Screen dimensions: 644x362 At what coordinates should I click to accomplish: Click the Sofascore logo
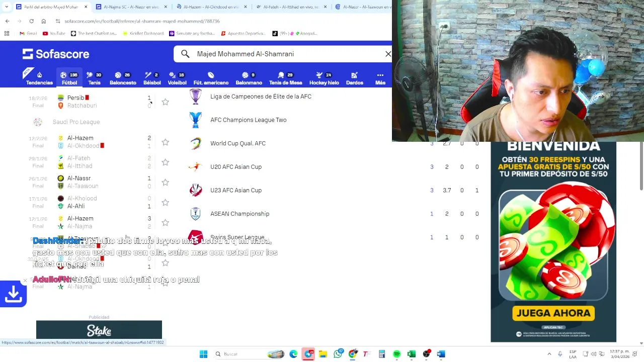tap(56, 54)
